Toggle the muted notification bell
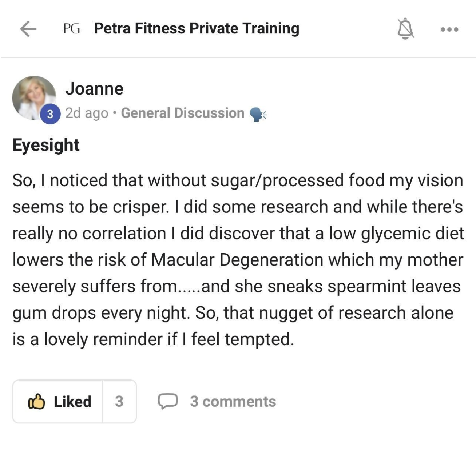This screenshot has height=462, width=476. [405, 29]
